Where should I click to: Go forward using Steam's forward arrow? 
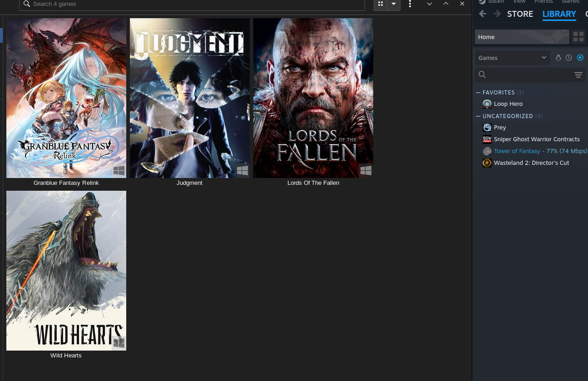point(497,14)
